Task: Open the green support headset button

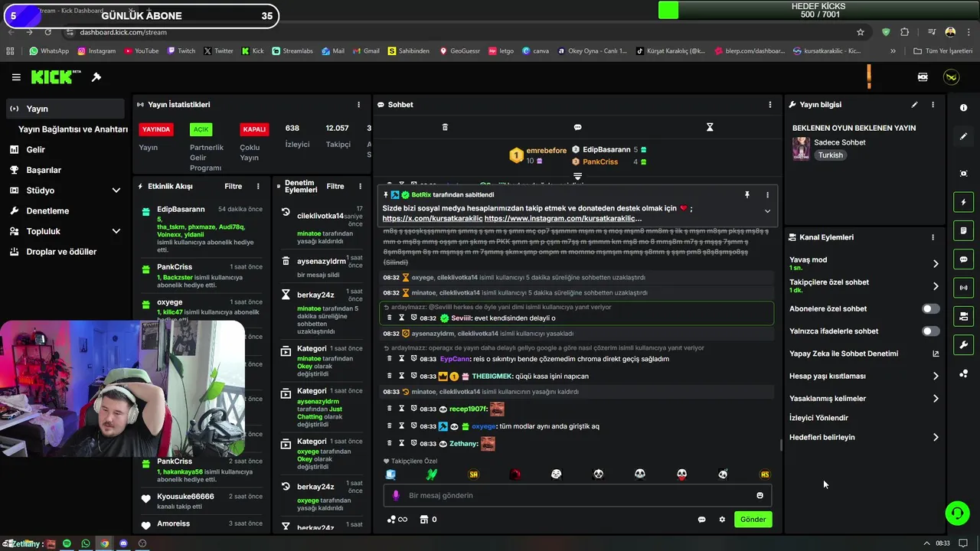Action: point(957,514)
